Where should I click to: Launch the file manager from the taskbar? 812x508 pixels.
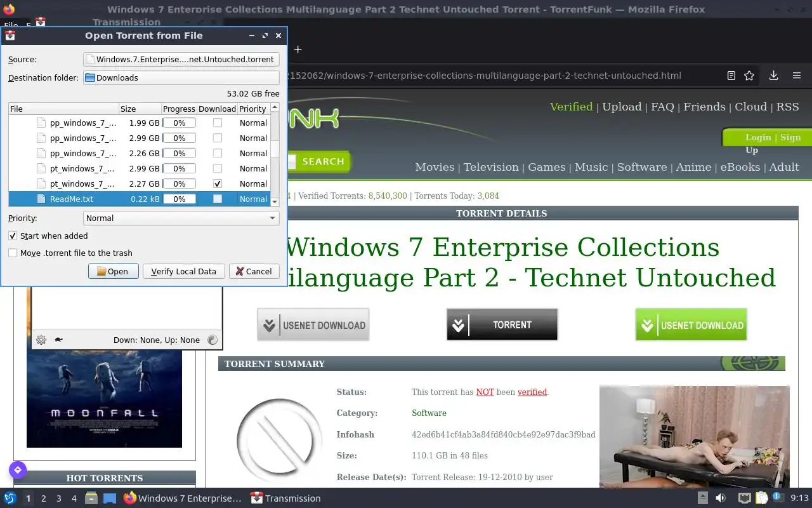(x=91, y=498)
